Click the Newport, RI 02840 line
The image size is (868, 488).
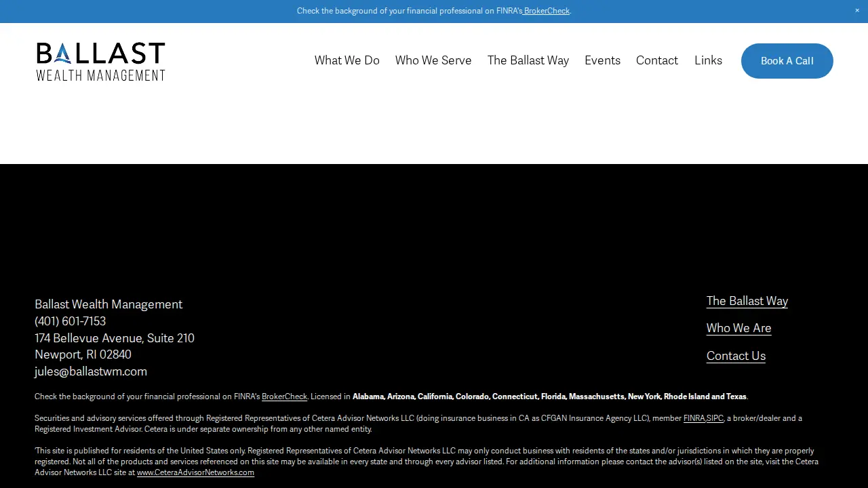click(x=83, y=354)
